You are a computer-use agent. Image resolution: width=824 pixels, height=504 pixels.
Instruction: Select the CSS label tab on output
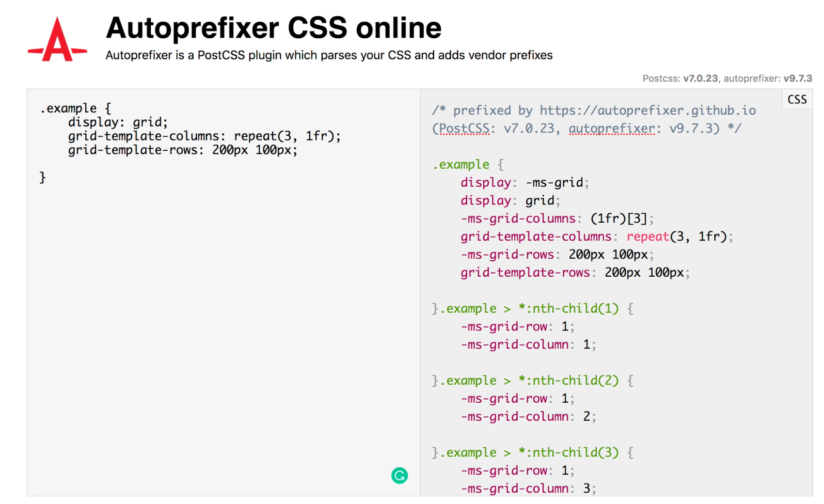pyautogui.click(x=797, y=99)
